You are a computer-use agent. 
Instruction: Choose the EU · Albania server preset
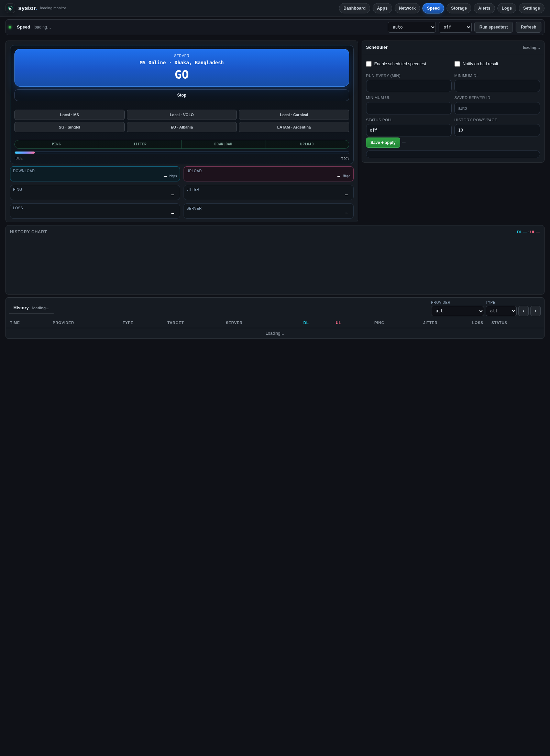coord(182,127)
